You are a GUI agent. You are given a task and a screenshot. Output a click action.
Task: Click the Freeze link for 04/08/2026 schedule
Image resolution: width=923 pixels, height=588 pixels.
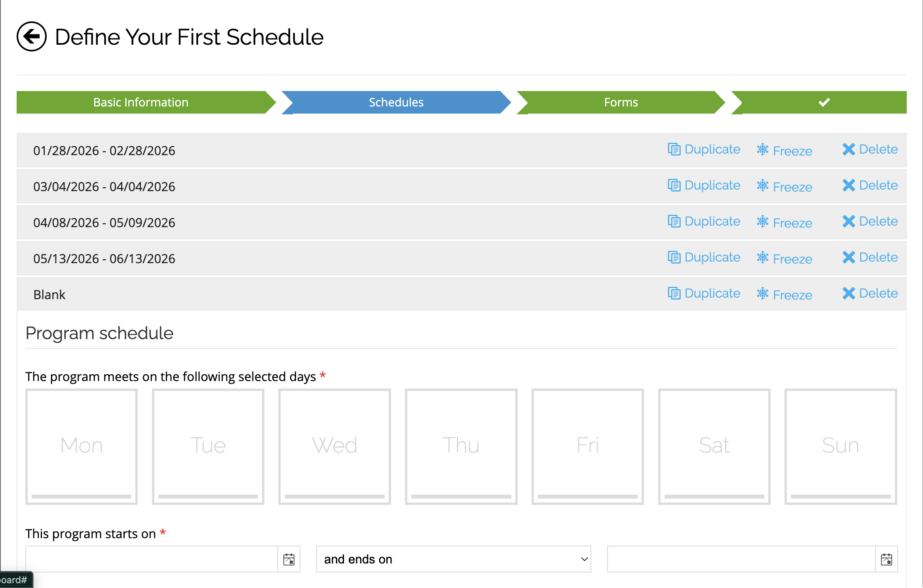pos(792,223)
